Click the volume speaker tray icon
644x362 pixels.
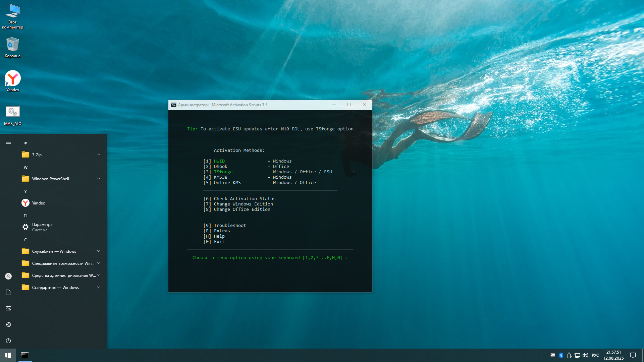[x=585, y=355]
